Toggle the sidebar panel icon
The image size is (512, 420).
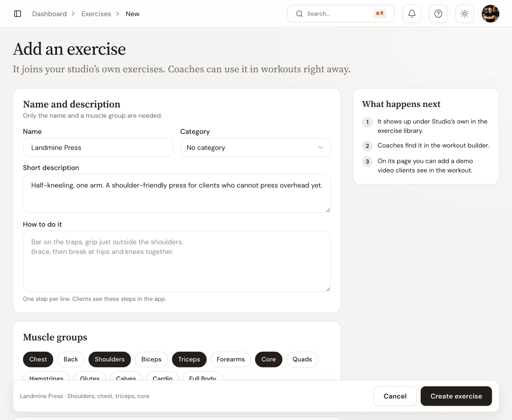(18, 14)
